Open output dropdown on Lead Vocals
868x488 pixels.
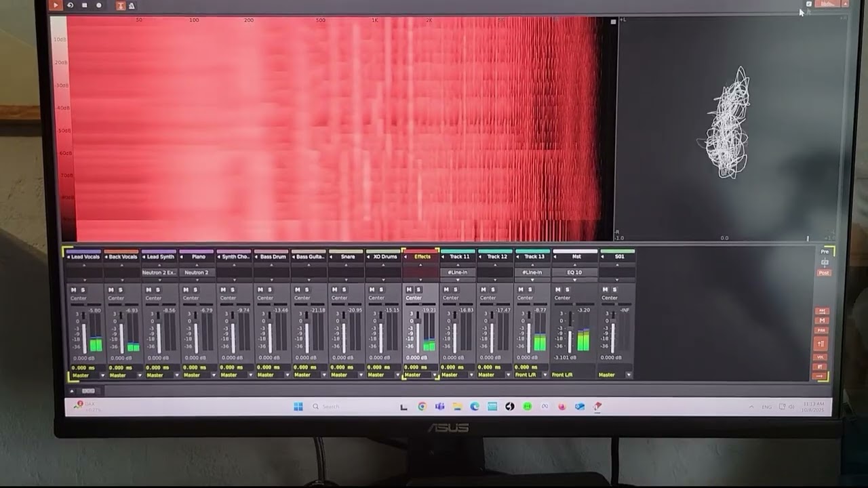(102, 375)
